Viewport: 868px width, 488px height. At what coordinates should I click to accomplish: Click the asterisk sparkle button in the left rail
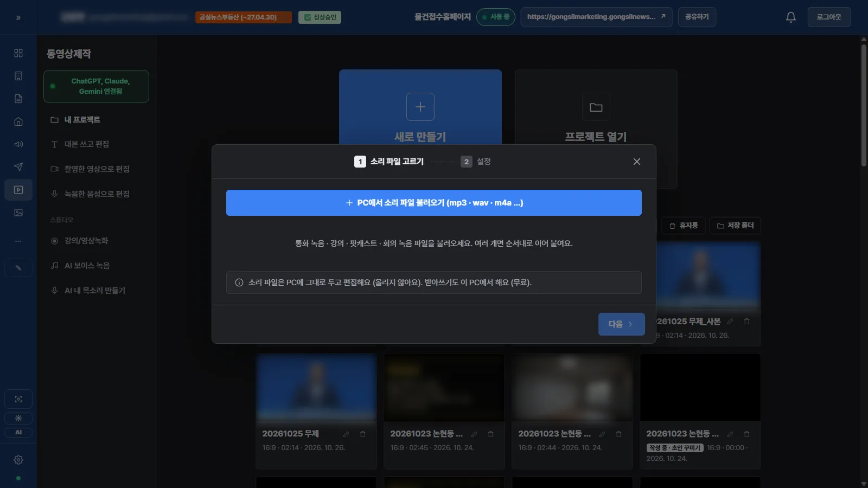click(18, 418)
